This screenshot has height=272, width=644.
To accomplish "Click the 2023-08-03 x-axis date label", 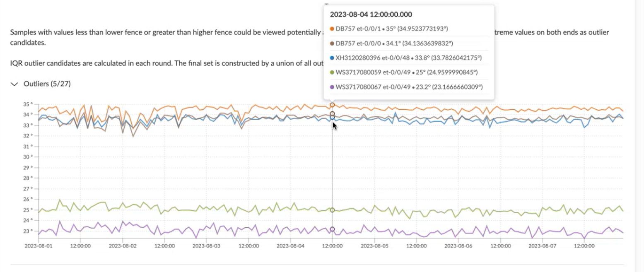I will click(206, 246).
